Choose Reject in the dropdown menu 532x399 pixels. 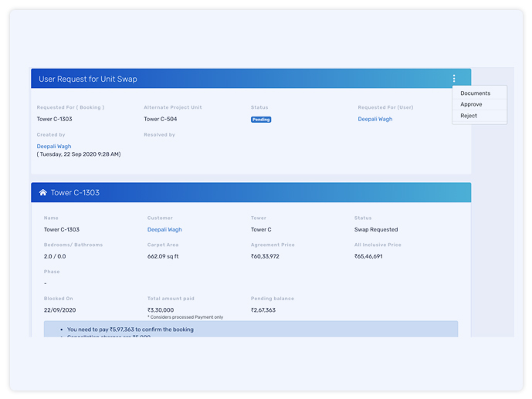pos(469,116)
